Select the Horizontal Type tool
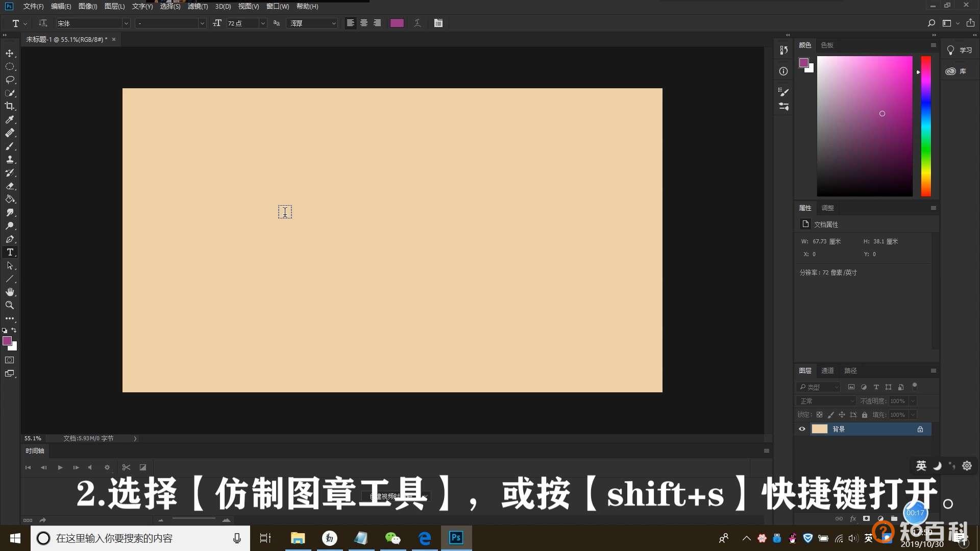Screen dimensions: 980x551 [x=10, y=252]
